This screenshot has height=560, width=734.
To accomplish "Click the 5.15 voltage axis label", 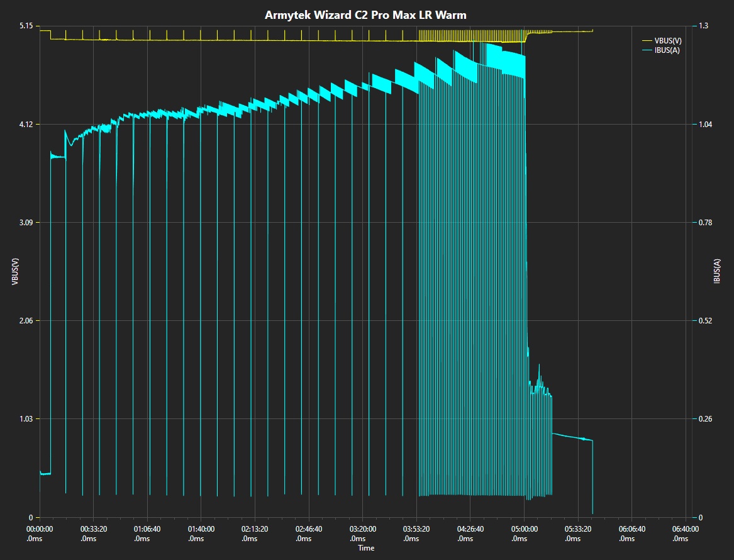I will point(26,26).
